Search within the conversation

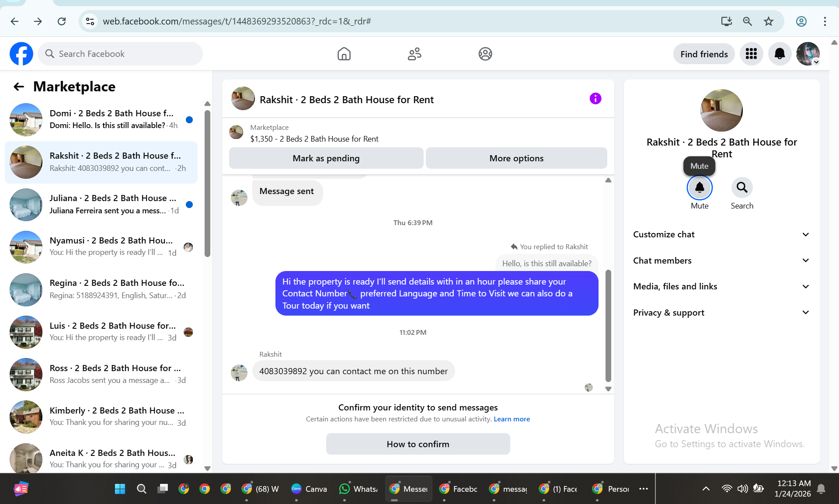point(742,188)
